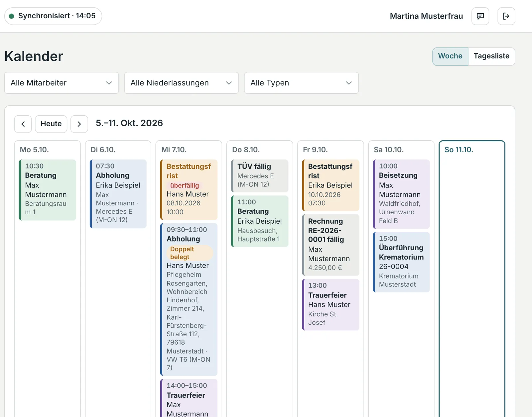Select the Di 6.10. day header
This screenshot has width=532, height=417.
click(x=103, y=150)
